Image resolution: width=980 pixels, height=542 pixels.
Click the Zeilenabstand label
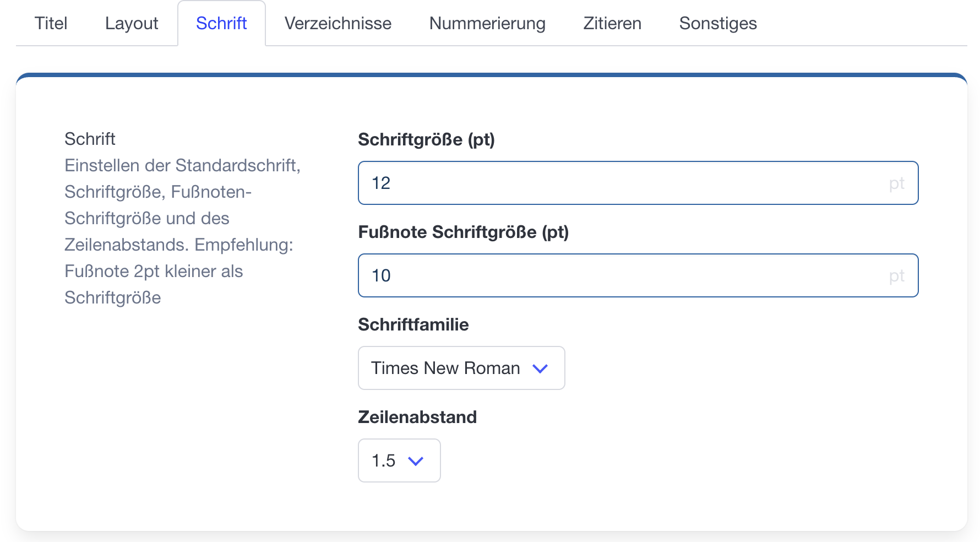pos(417,417)
